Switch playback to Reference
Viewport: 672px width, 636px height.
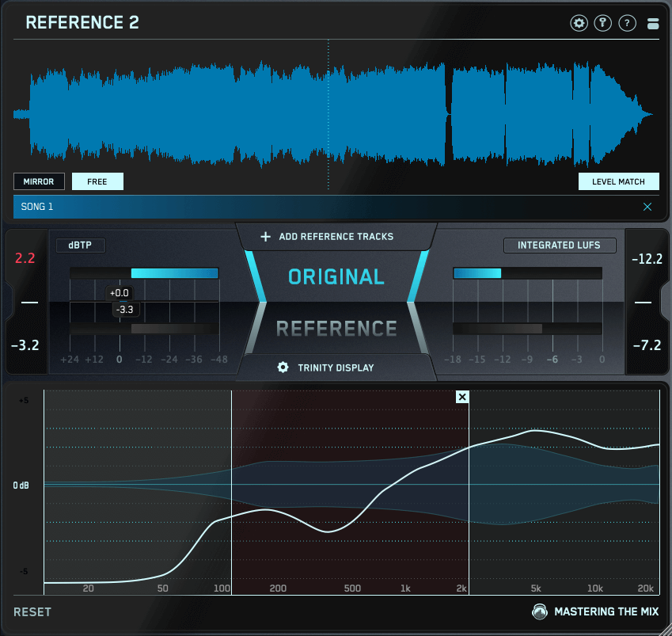pos(336,328)
